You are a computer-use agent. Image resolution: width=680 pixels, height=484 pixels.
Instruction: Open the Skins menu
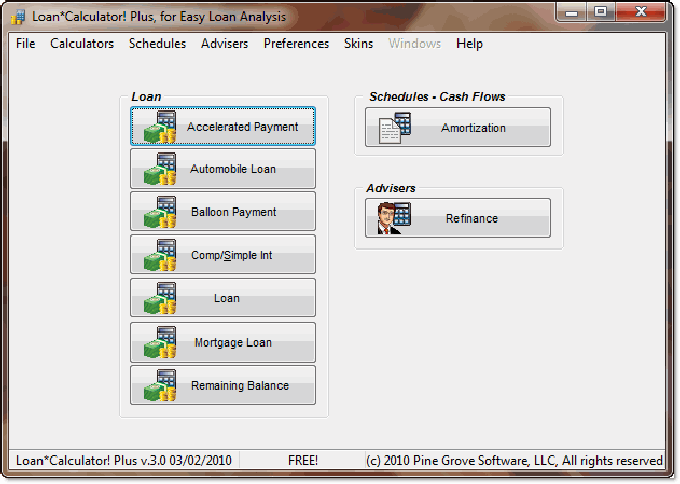pyautogui.click(x=358, y=44)
